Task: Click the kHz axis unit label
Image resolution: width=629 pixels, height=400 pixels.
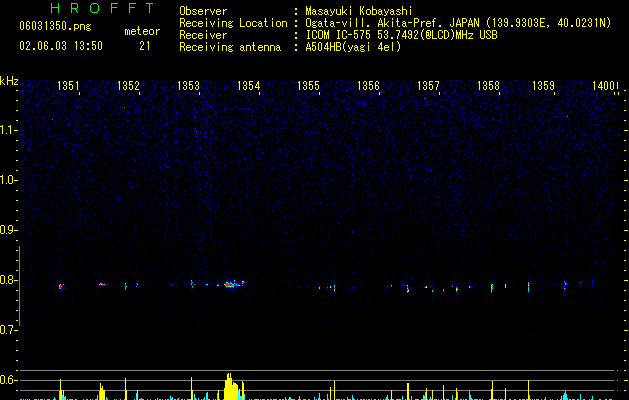Action: pyautogui.click(x=9, y=81)
